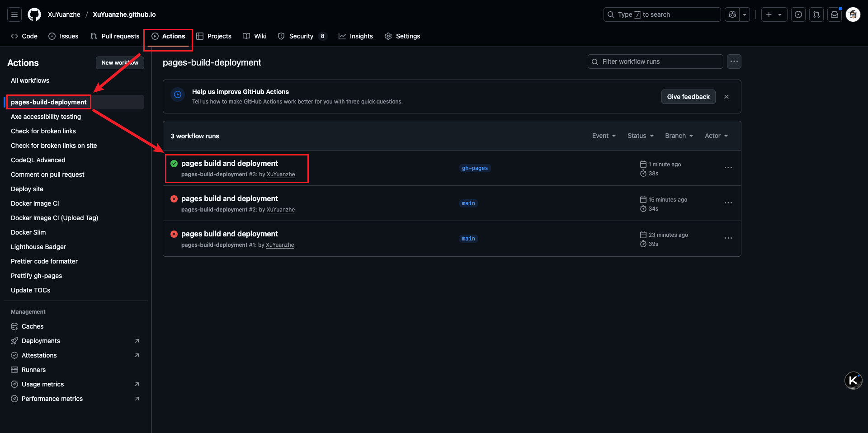
Task: Open Attestations management link
Action: click(x=74, y=355)
